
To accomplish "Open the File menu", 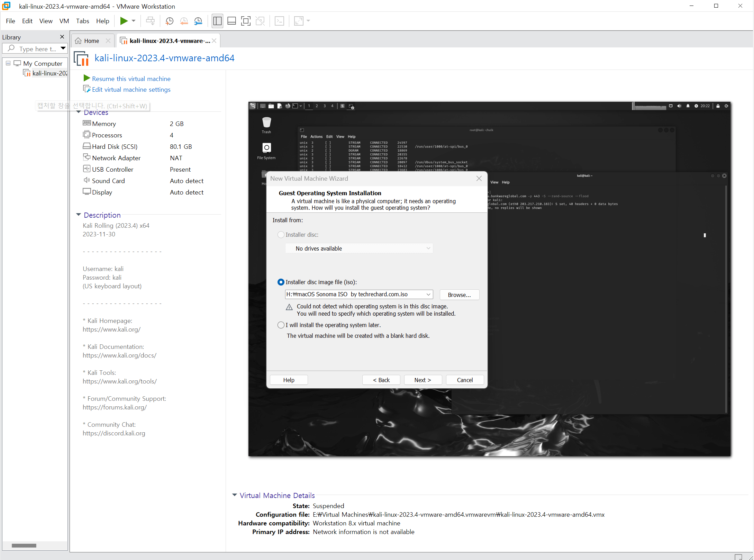I will pos(10,21).
